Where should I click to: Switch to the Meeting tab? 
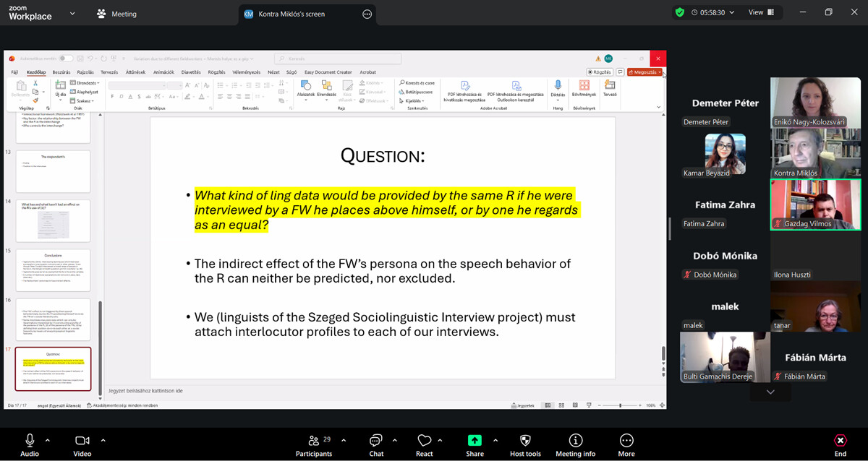tap(116, 14)
